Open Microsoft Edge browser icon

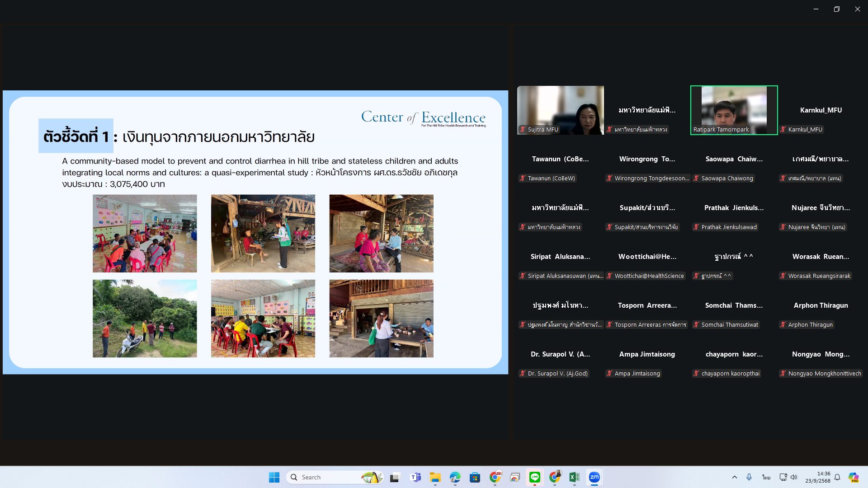455,477
